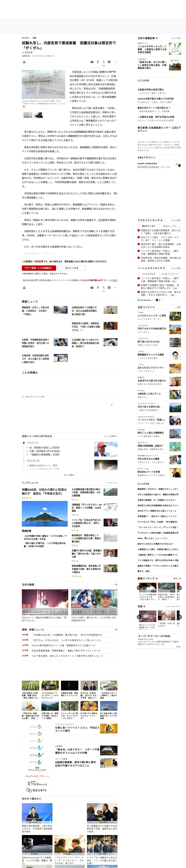Select the 昨日のトップ5 ranking tab
Screen dimensions: 186x868
[x=170, y=226]
